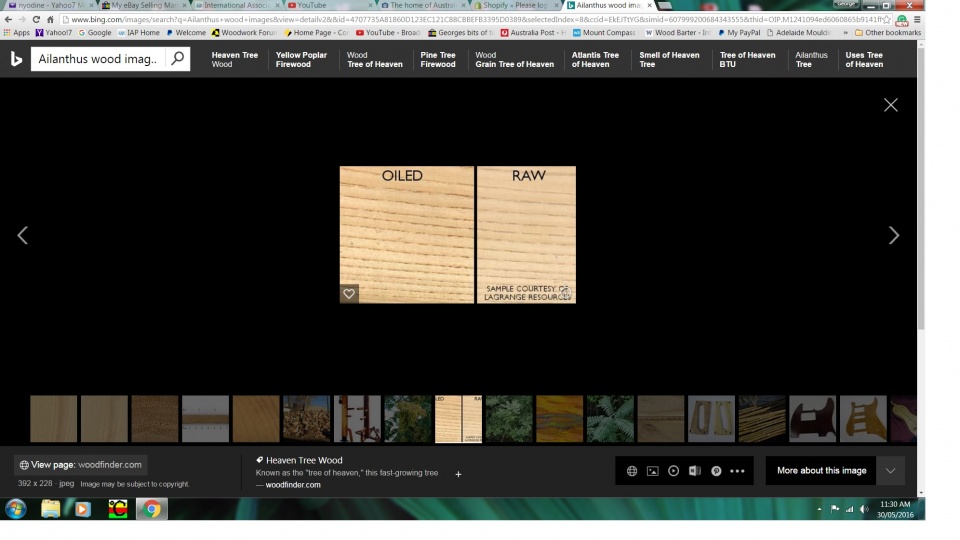Close the image detail view
Image resolution: width=960 pixels, height=540 pixels.
(x=890, y=105)
